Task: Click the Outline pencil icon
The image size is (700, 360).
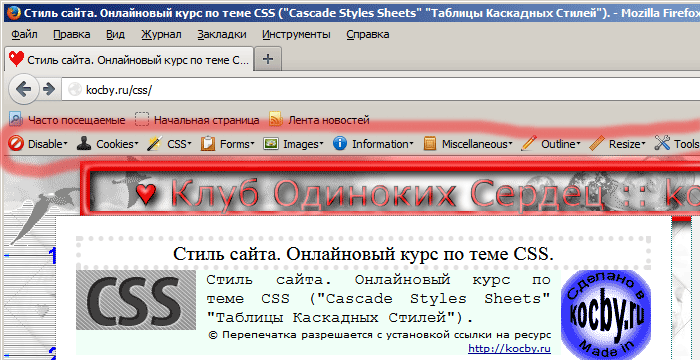Action: tap(528, 144)
